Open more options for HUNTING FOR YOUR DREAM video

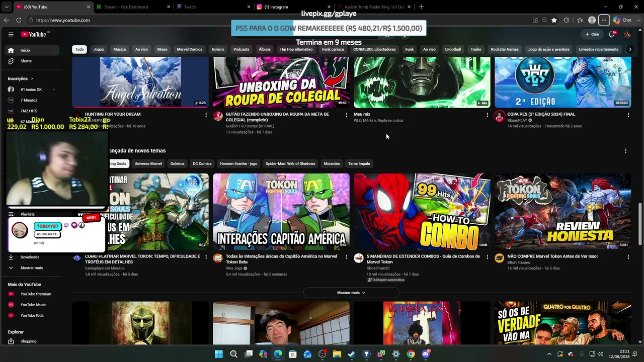tap(206, 115)
